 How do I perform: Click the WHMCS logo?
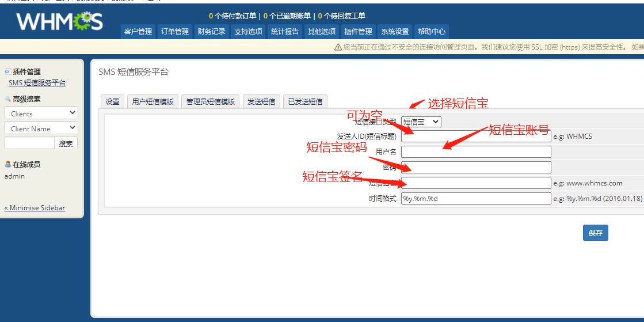(59, 21)
